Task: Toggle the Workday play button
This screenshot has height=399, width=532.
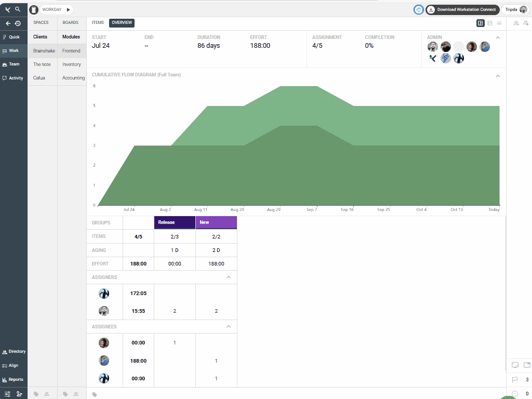Action: pyautogui.click(x=68, y=9)
